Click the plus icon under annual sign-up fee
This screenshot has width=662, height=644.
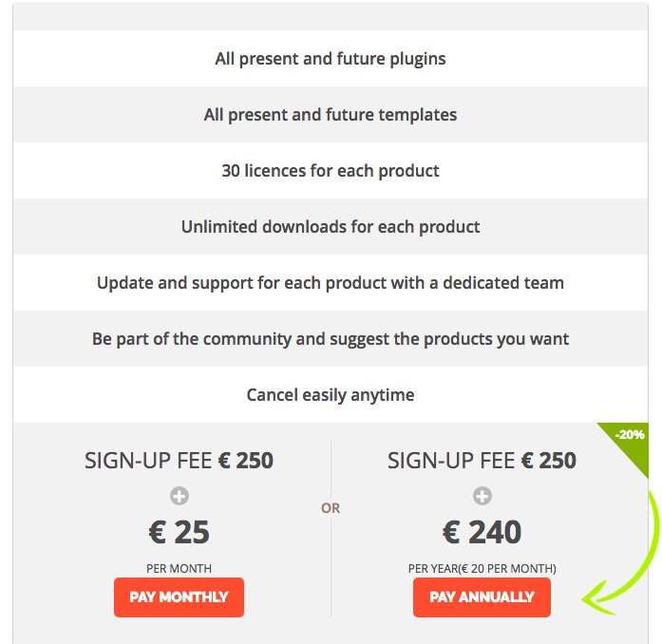coord(482,496)
